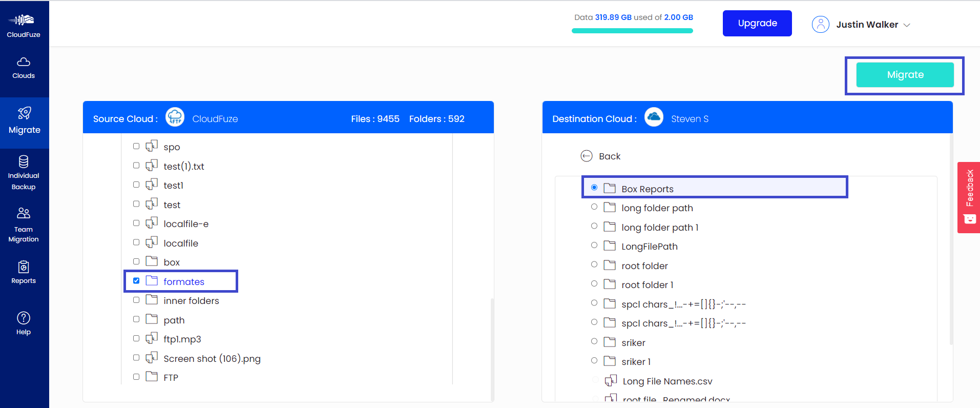Open the root folder in destination

644,266
